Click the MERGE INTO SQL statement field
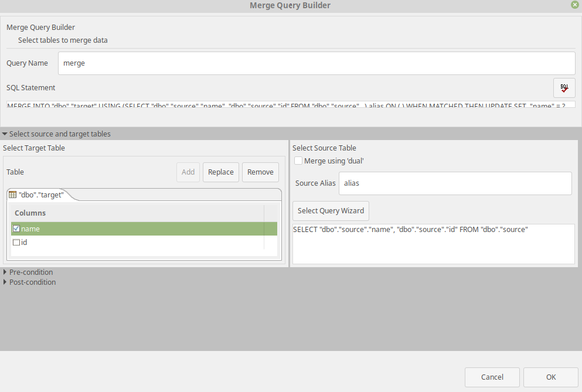Screen dimensions: 582x392 [290, 105]
